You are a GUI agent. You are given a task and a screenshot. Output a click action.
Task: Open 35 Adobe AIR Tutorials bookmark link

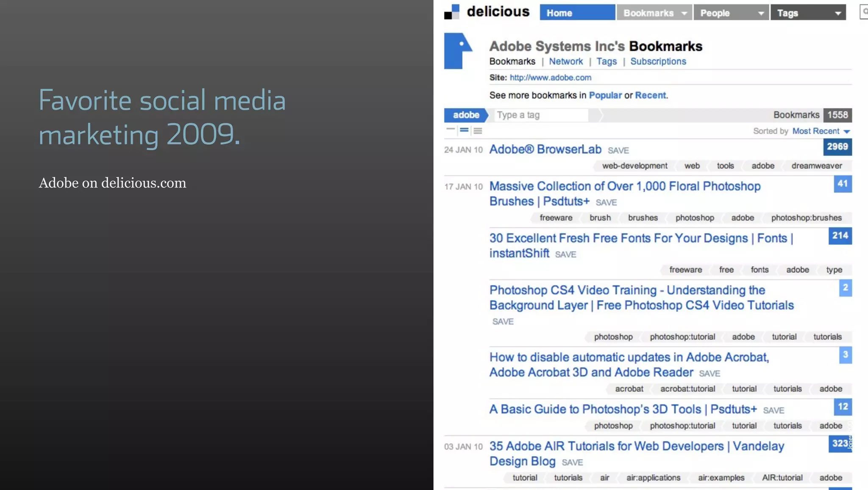point(637,454)
